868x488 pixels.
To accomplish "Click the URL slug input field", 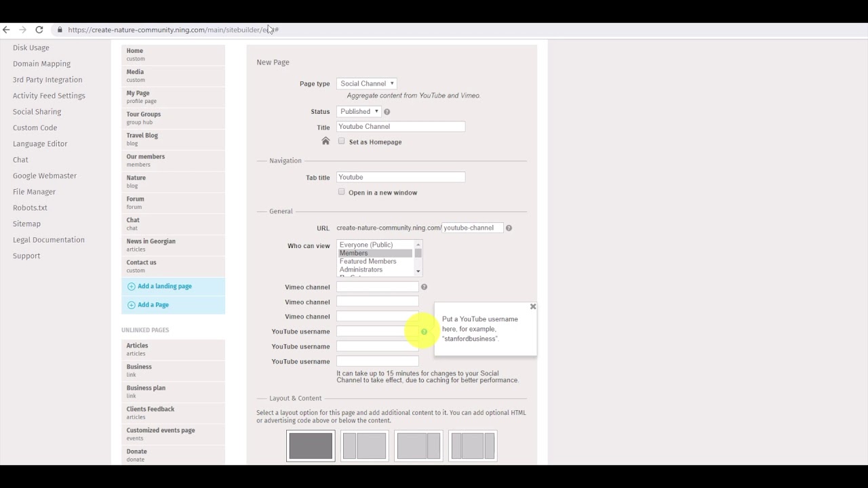I will pyautogui.click(x=473, y=228).
